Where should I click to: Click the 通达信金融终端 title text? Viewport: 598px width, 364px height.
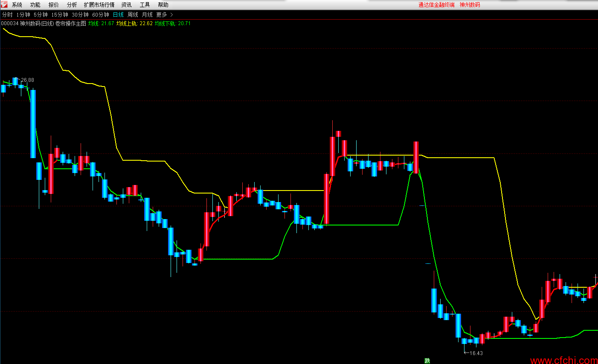[436, 5]
